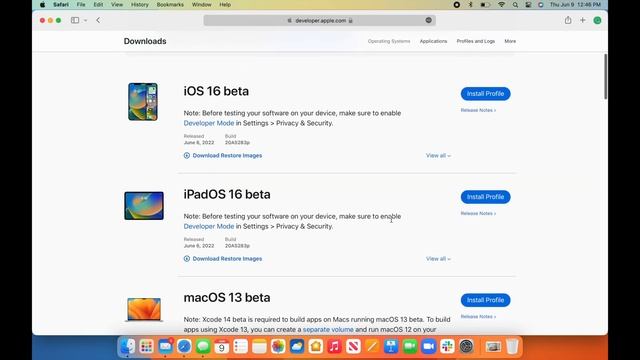The image size is (640, 360).
Task: Open Slack from the Dock
Action: [x=447, y=347]
